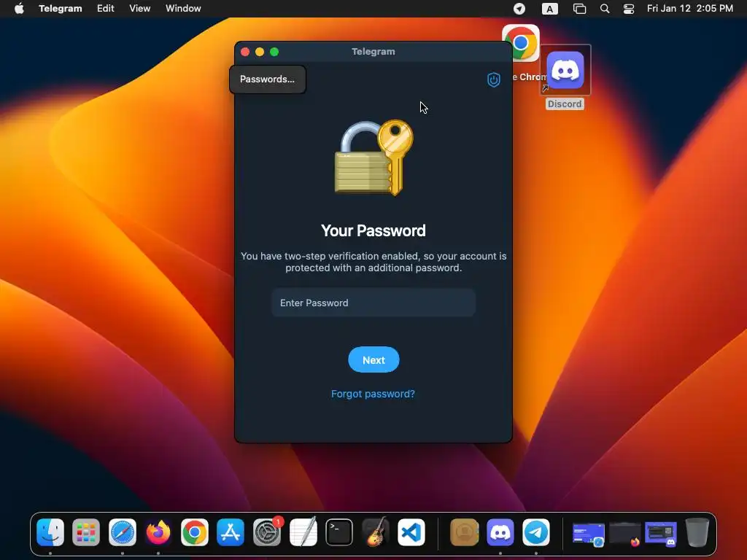The width and height of the screenshot is (747, 560).
Task: Open minimized Firefox window thumbnail in dock
Action: pos(625,534)
